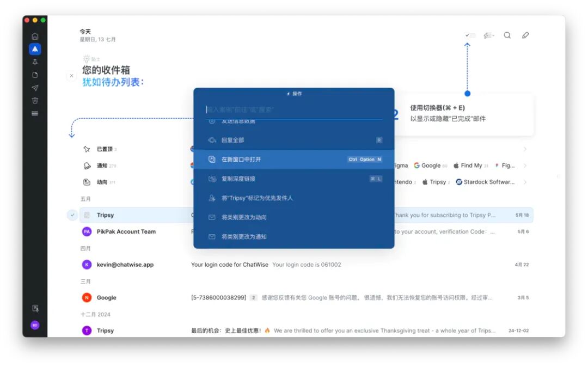Dismiss the inbox tip with the X button
This screenshot has height=367, width=588.
pyautogui.click(x=72, y=76)
